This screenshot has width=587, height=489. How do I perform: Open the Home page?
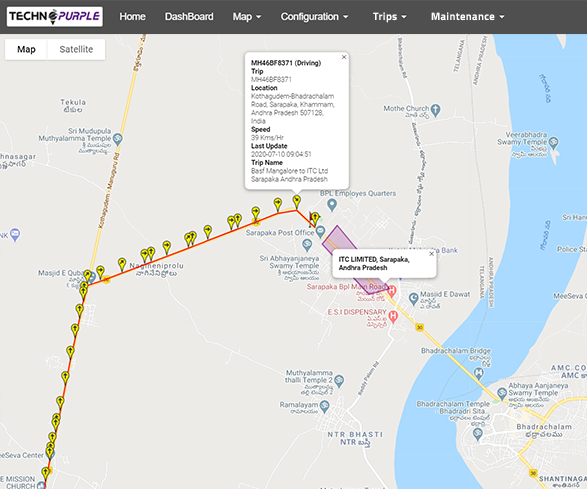tap(133, 17)
